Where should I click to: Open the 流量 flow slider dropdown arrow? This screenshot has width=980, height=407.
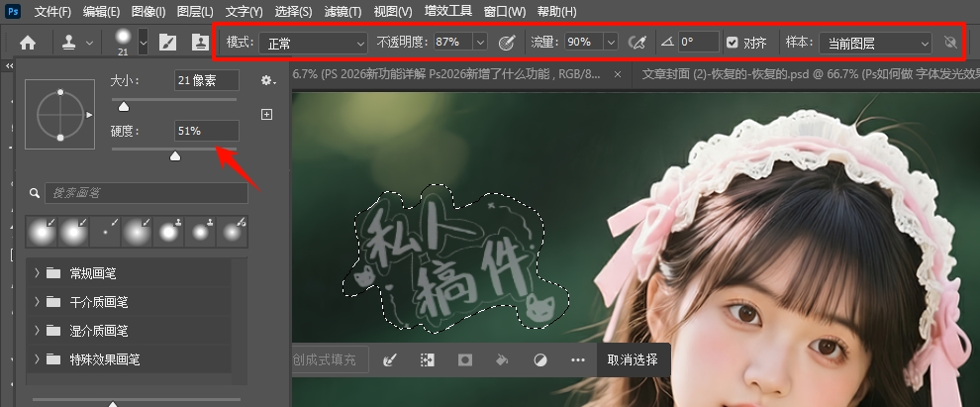tap(611, 43)
